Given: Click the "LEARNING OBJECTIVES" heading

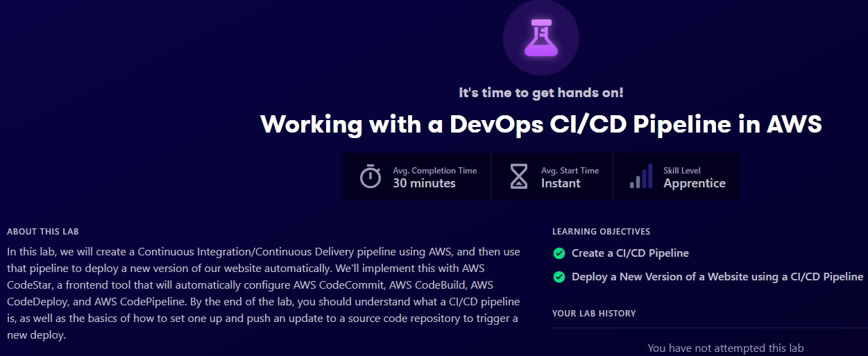Looking at the screenshot, I should pyautogui.click(x=601, y=231).
